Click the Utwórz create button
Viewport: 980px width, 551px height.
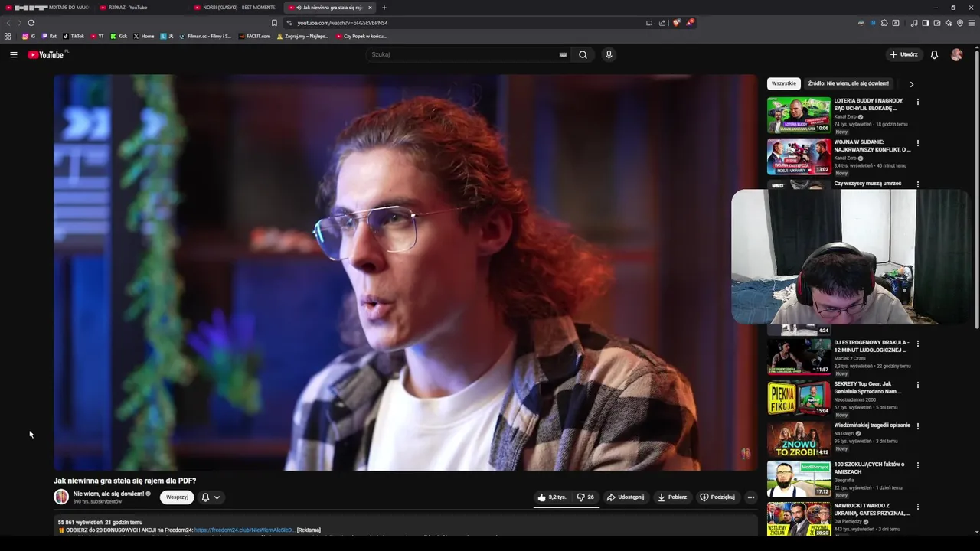(903, 54)
